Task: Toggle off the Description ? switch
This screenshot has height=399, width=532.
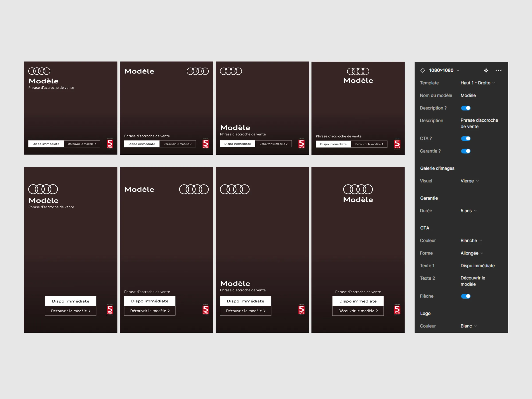Action: (x=466, y=108)
